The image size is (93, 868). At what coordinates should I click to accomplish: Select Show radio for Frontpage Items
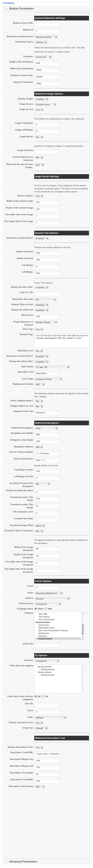(36, 608)
